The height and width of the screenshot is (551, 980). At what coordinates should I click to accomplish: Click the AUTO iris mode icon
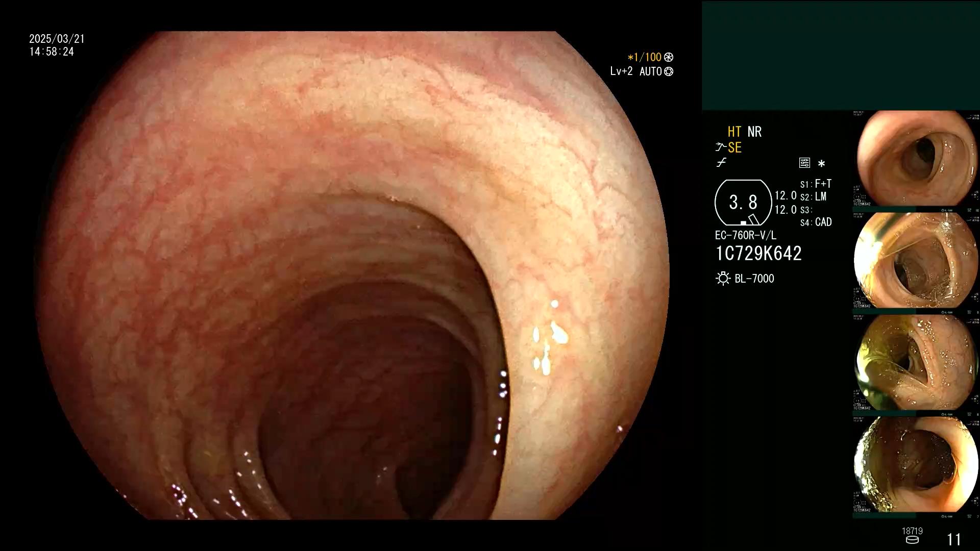[669, 72]
